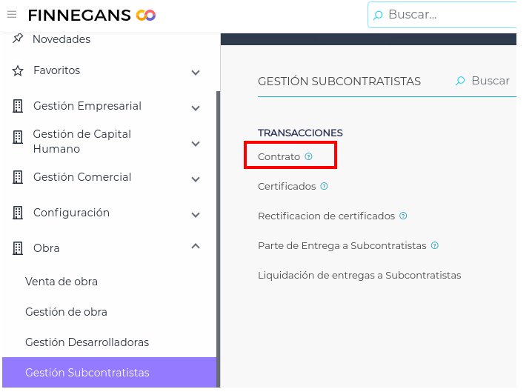Click the help icon next to Certificados

click(325, 186)
